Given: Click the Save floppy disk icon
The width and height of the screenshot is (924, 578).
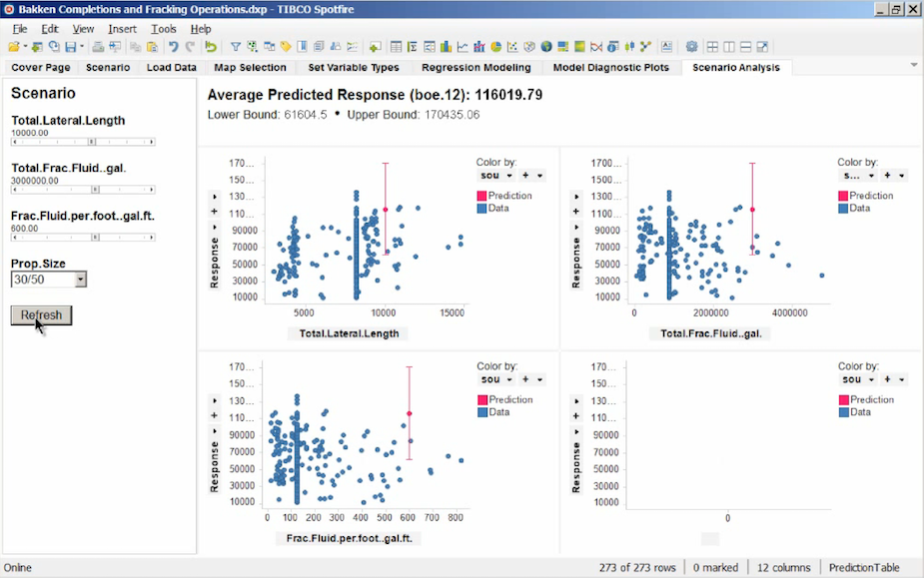Looking at the screenshot, I should [x=71, y=47].
